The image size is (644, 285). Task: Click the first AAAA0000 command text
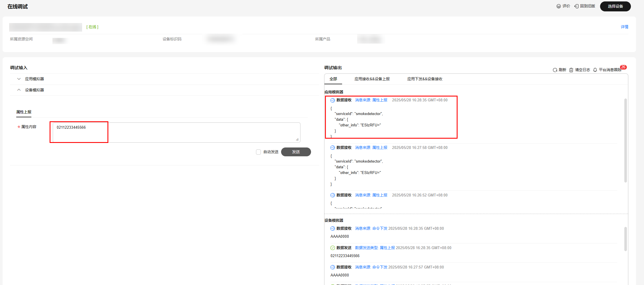340,237
